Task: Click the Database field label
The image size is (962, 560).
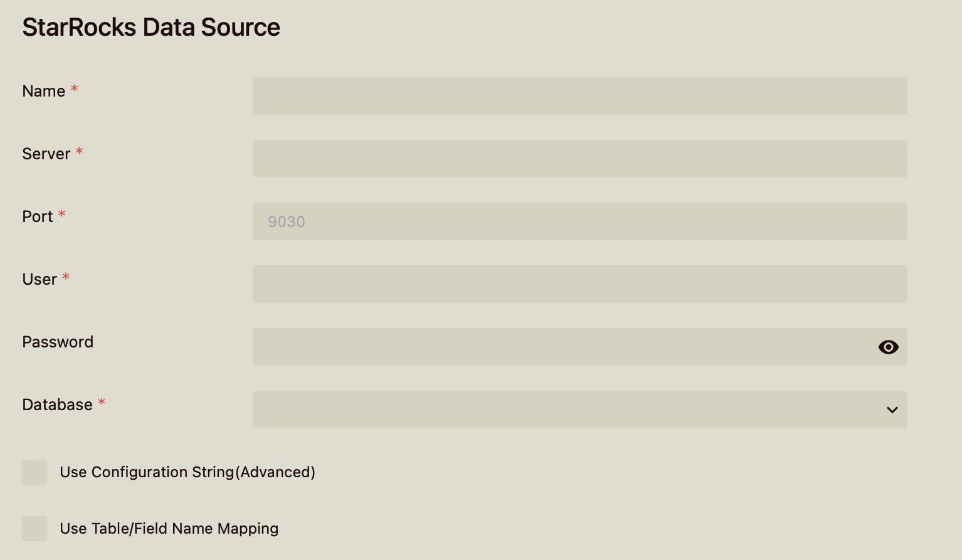Action: click(58, 404)
